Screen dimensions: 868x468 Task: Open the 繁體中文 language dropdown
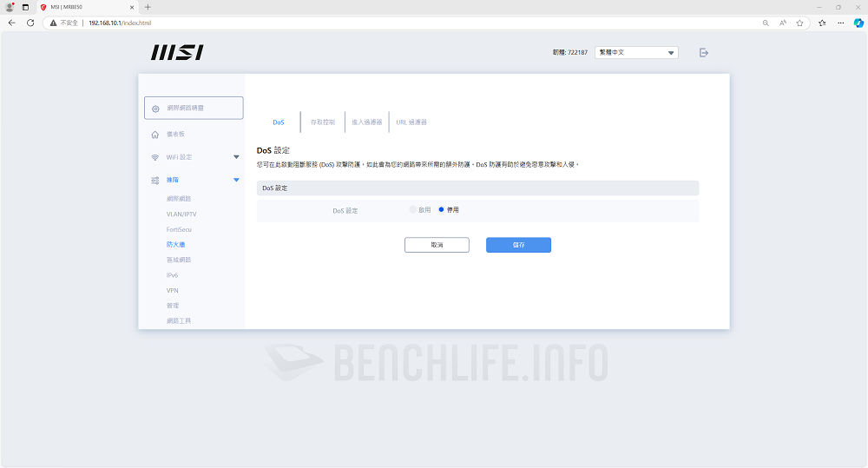(636, 53)
